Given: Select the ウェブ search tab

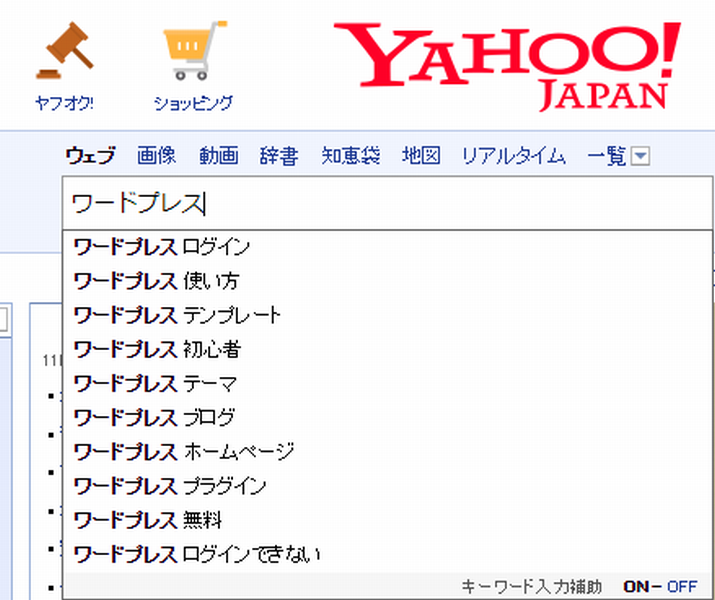Looking at the screenshot, I should click(90, 156).
